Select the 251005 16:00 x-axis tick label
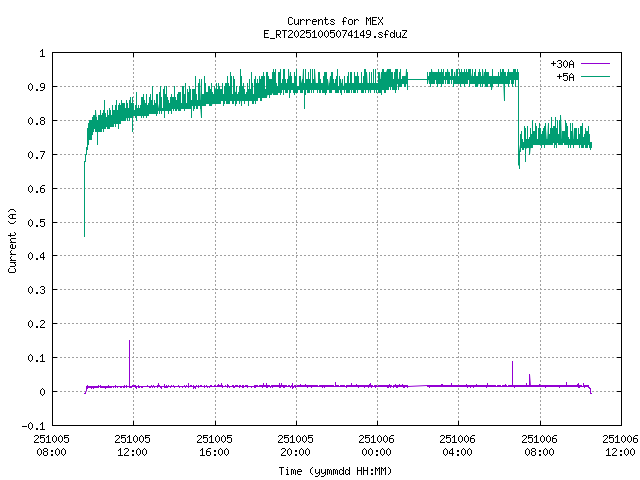This screenshot has width=640, height=480. [x=214, y=444]
